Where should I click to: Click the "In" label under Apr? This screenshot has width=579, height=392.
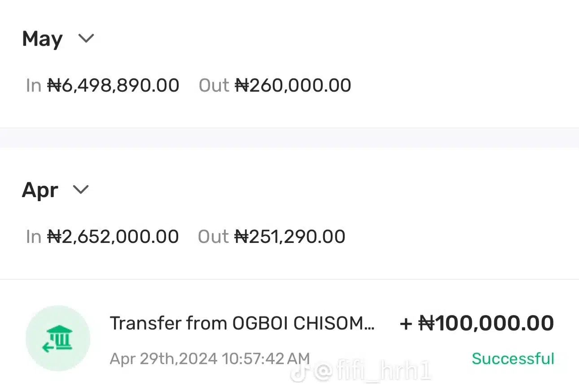(x=34, y=237)
